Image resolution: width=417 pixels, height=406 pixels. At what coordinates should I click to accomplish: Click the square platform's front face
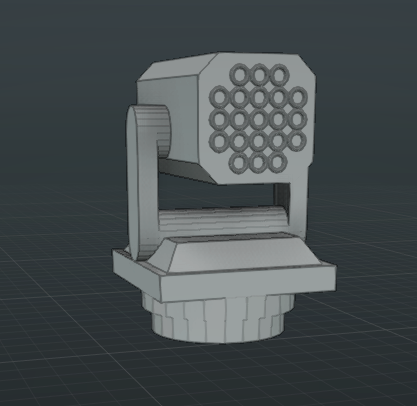(x=248, y=283)
